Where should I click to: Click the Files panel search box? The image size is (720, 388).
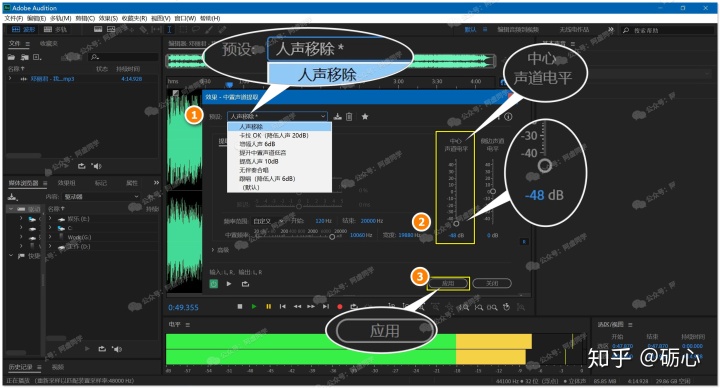tap(124, 57)
